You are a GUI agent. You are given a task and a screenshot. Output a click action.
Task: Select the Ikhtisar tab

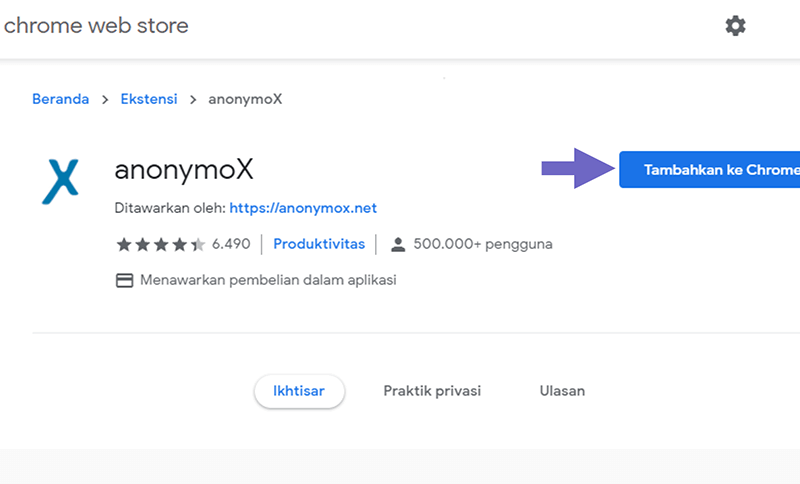pos(299,391)
